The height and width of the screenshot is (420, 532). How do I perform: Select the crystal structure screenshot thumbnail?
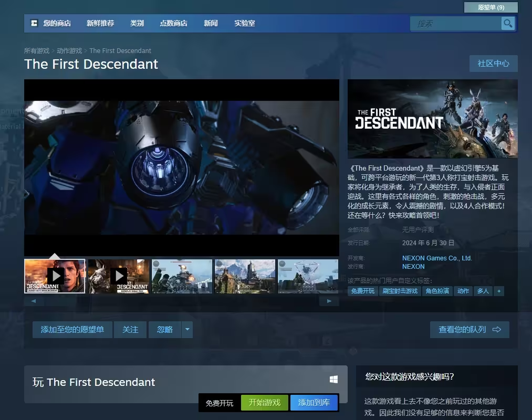tap(308, 276)
